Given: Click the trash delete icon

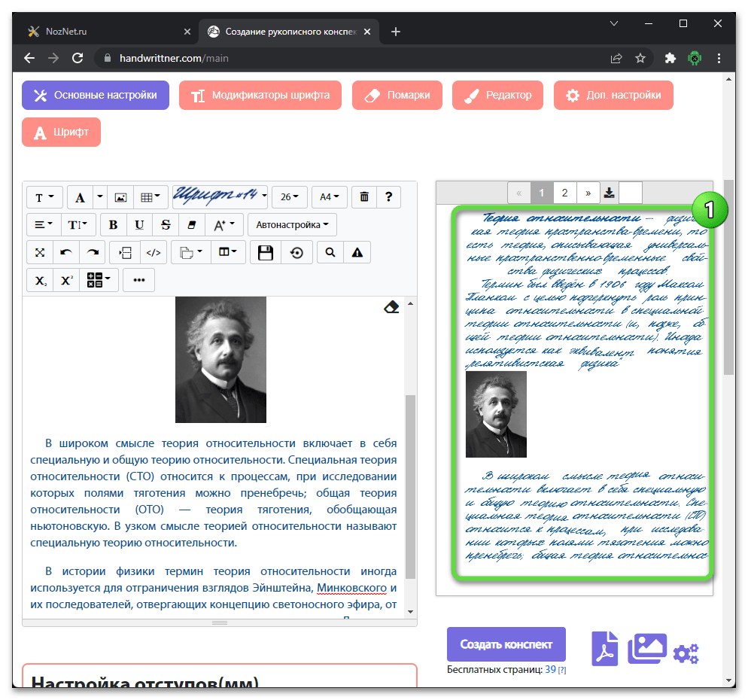Looking at the screenshot, I should click(x=364, y=197).
